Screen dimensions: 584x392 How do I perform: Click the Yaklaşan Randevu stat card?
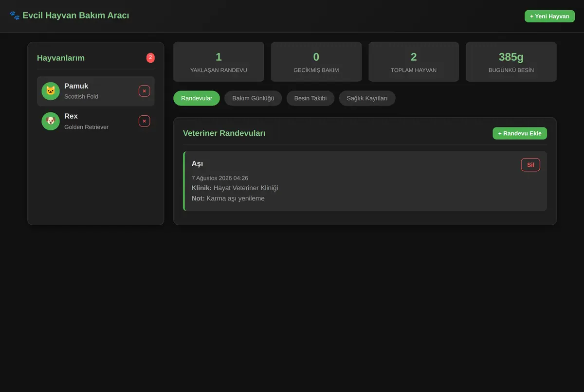tap(219, 62)
